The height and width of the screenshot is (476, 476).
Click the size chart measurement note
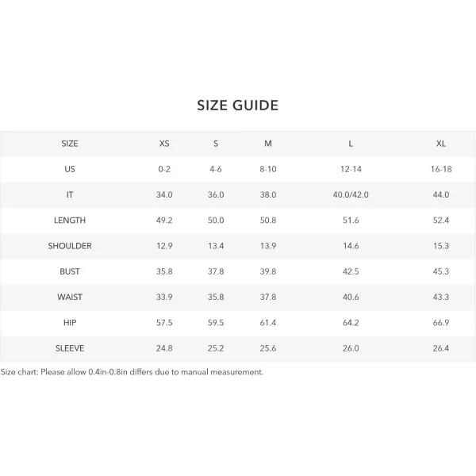click(x=132, y=372)
